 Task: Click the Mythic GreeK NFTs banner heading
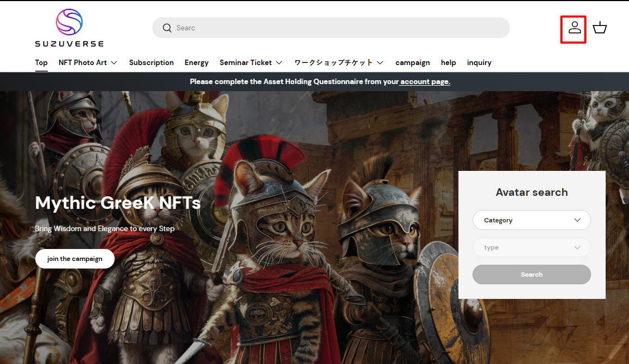point(118,203)
